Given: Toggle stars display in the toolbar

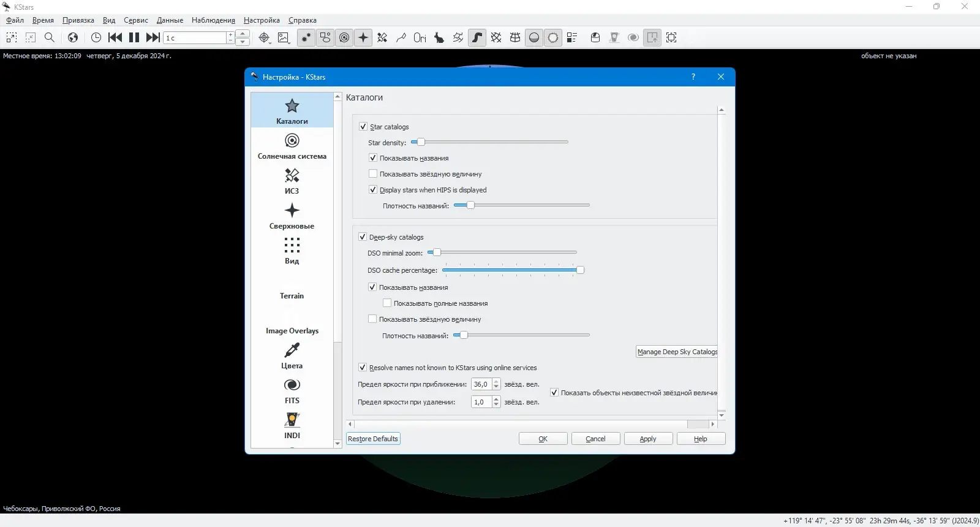Looking at the screenshot, I should tap(306, 37).
